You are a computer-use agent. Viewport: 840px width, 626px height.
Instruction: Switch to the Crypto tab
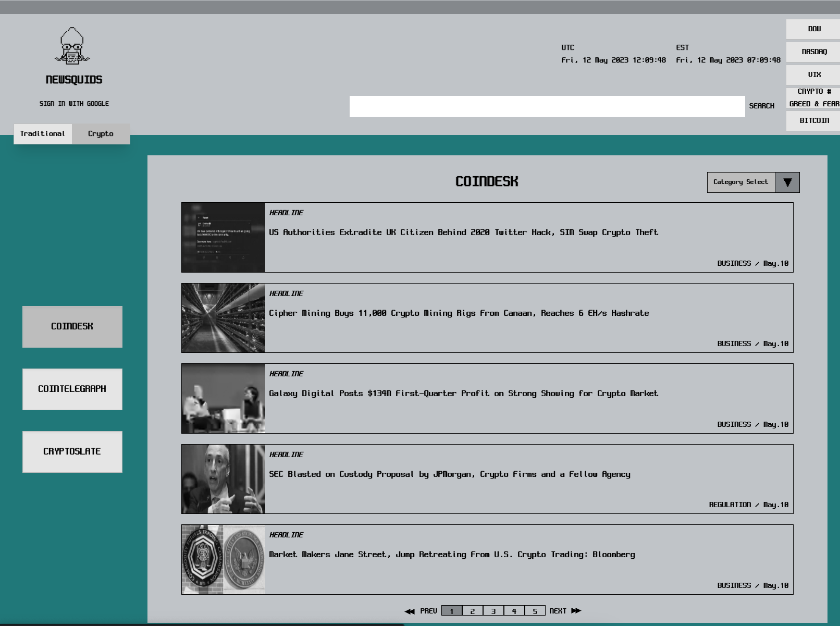tap(100, 133)
